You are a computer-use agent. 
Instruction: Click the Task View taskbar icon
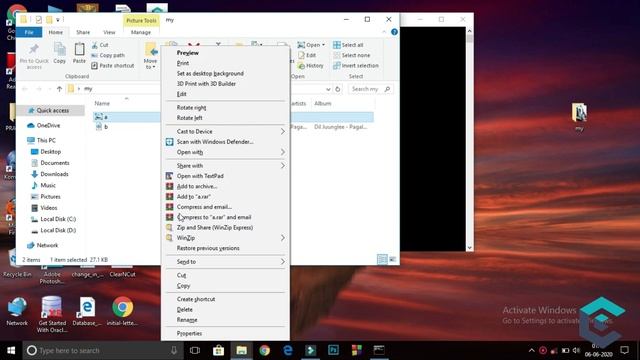click(195, 350)
